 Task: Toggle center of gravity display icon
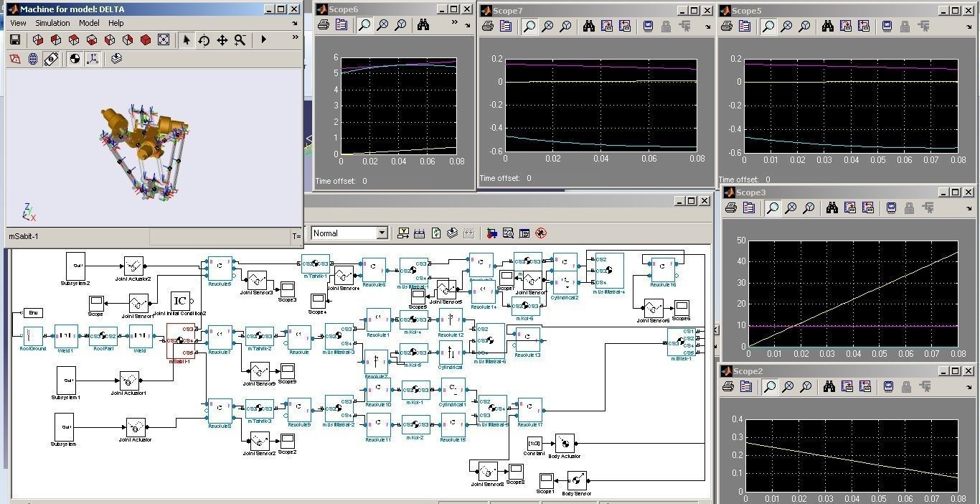[x=75, y=59]
